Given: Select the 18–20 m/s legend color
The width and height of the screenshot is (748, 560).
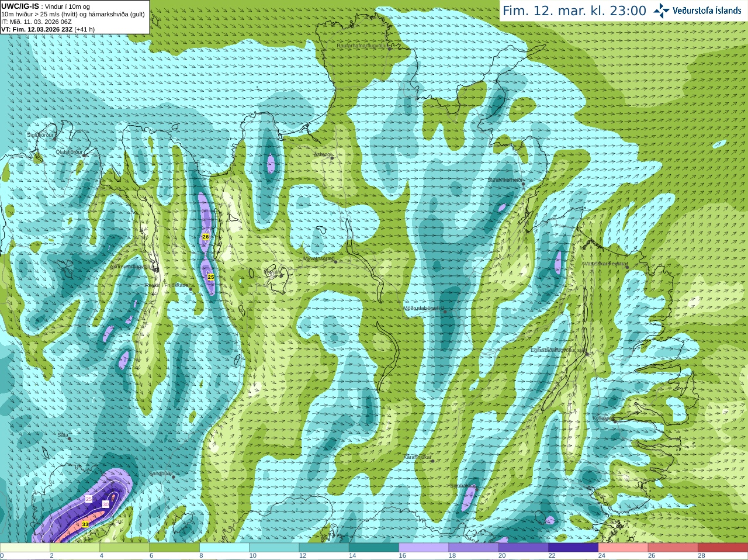Looking at the screenshot, I should (x=474, y=548).
